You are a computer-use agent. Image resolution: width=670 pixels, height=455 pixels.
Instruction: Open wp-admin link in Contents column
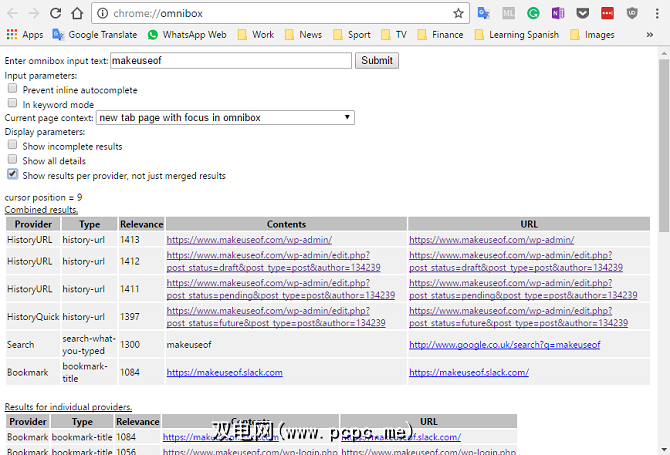(249, 240)
